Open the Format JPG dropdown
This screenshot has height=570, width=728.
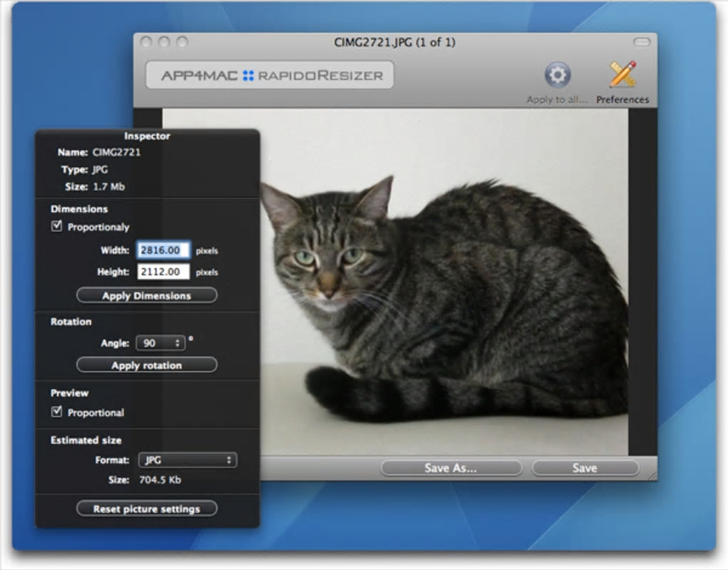coord(188,460)
